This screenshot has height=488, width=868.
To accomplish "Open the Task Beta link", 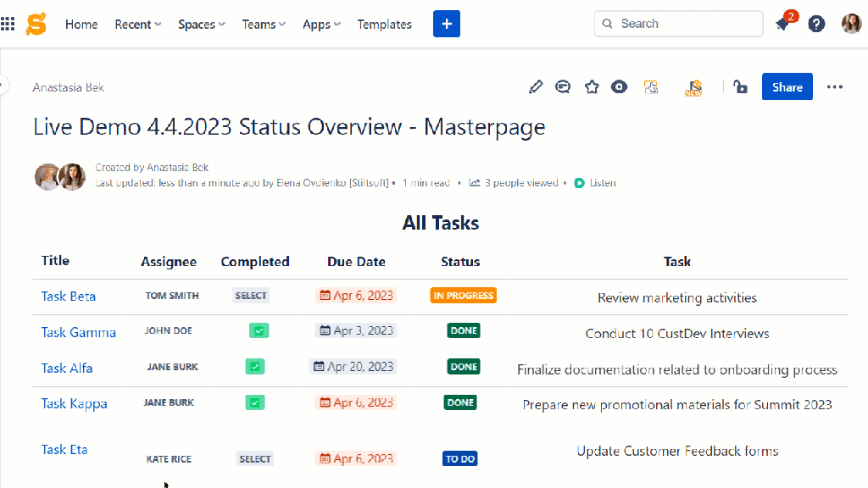I will (68, 296).
